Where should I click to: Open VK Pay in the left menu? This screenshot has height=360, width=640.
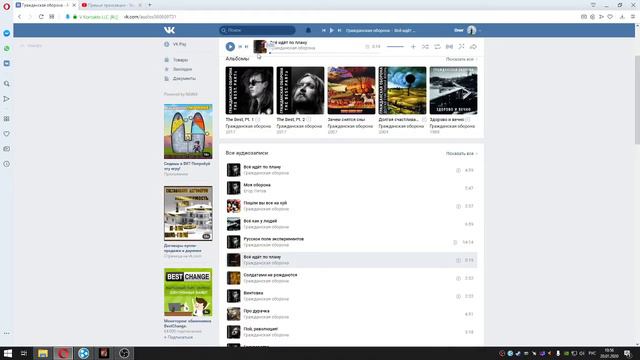tap(180, 44)
